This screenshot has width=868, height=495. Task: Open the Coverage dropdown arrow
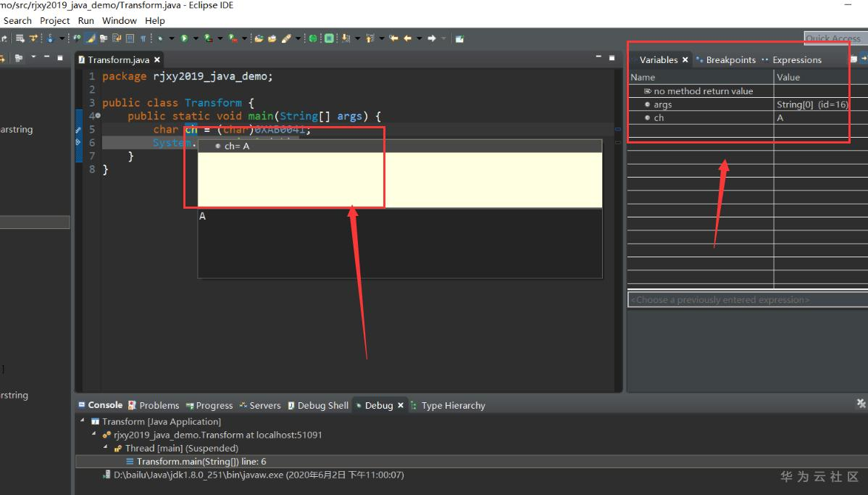220,38
